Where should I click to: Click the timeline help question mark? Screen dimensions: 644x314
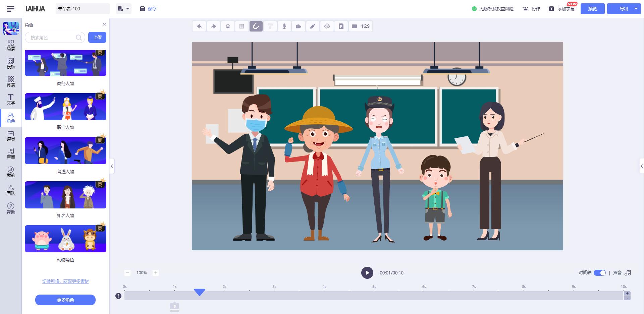[118, 296]
